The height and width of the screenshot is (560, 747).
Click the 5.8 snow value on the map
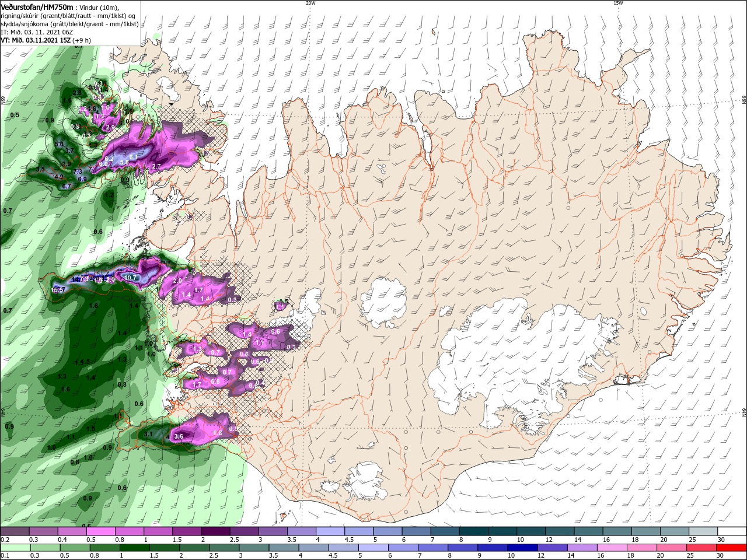pos(124,162)
